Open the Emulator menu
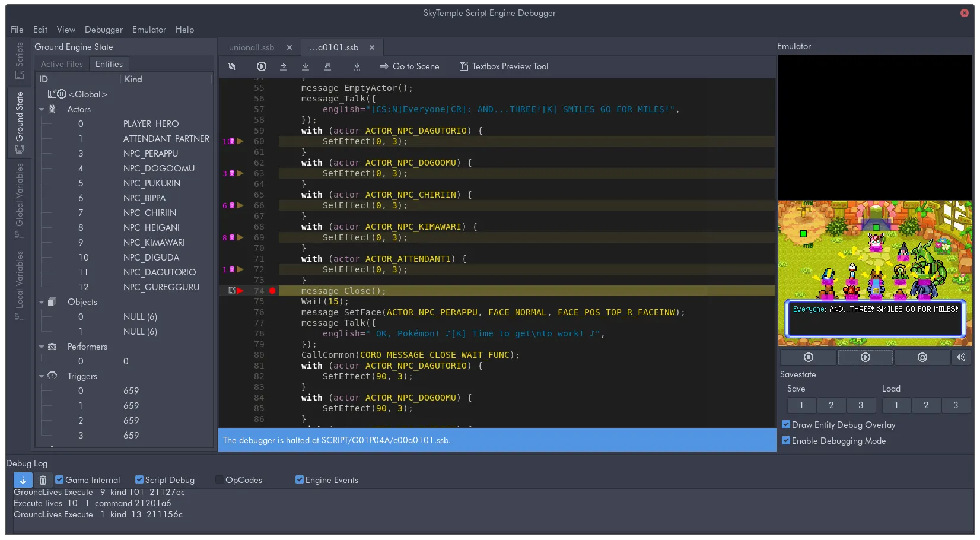Screen dimensions: 980x540 tap(149, 30)
